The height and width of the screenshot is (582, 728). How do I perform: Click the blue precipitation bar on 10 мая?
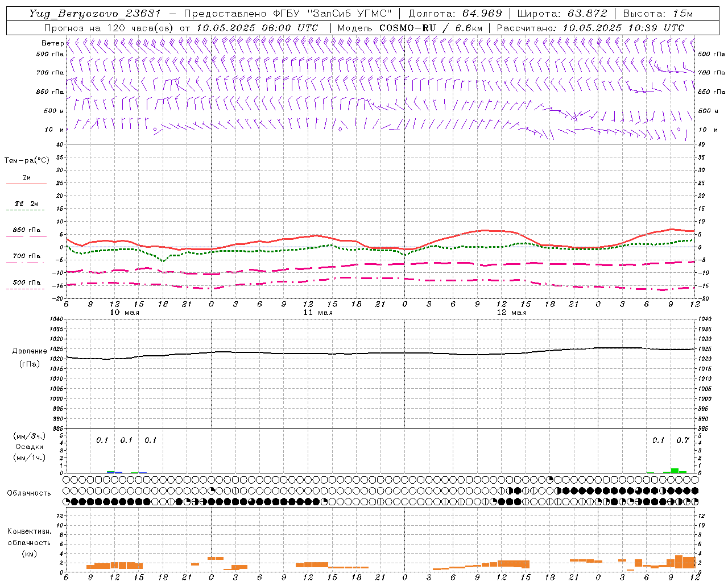point(114,472)
